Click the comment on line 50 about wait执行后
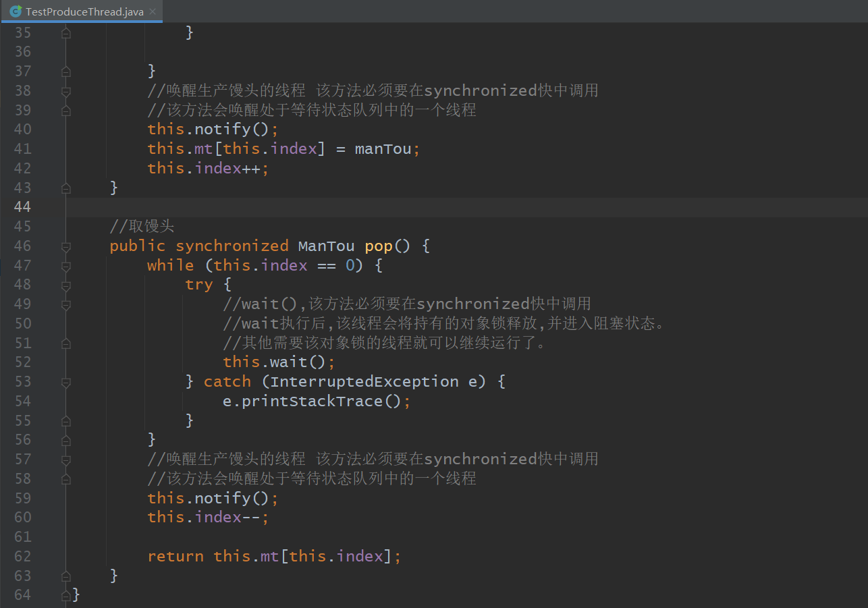868x608 pixels. point(445,324)
